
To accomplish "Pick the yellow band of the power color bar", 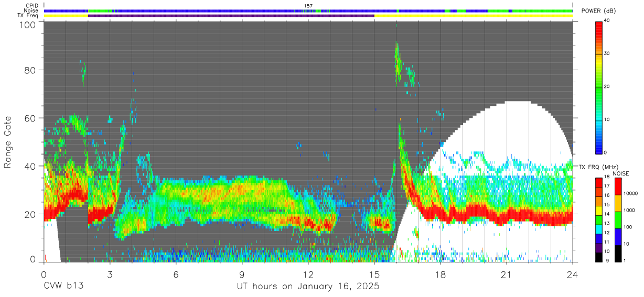I will (x=599, y=60).
